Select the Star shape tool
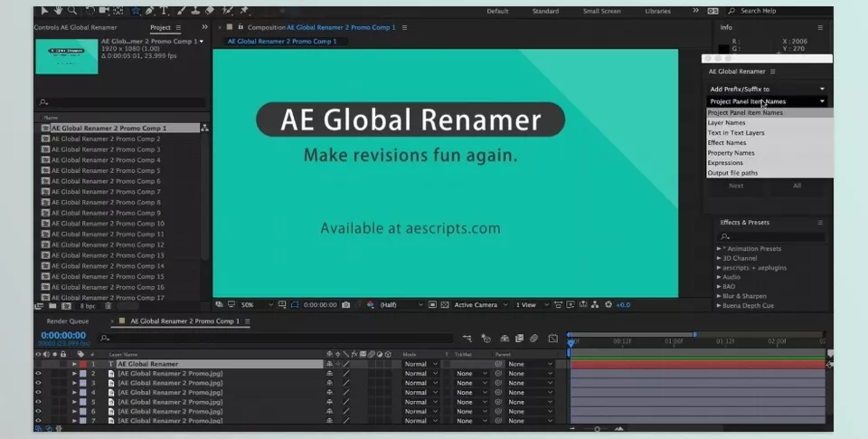 (136, 11)
